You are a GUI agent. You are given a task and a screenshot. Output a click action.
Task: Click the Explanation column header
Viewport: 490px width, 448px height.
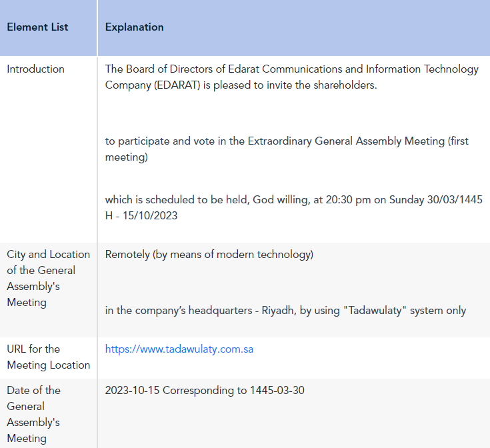coord(135,27)
